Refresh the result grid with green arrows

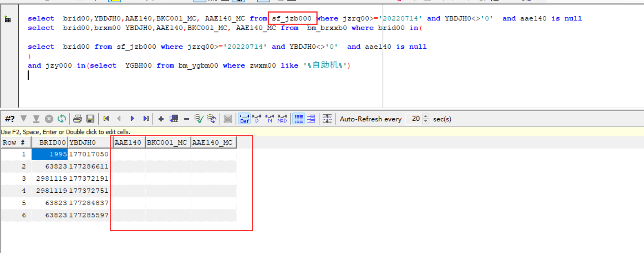point(62,119)
